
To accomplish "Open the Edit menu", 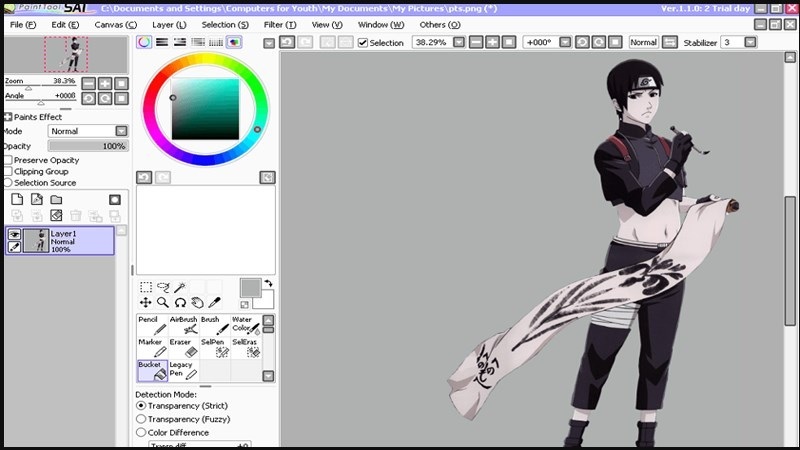I will click(x=65, y=24).
